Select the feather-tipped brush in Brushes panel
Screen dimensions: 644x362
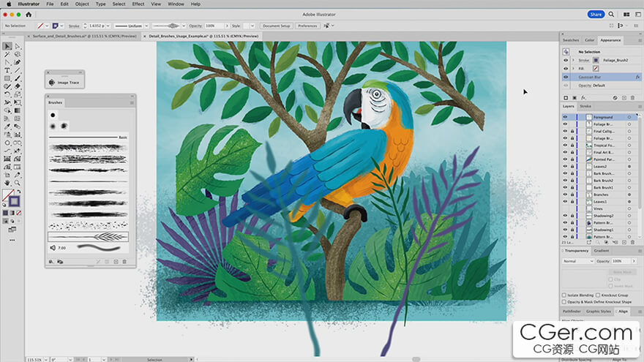point(89,237)
